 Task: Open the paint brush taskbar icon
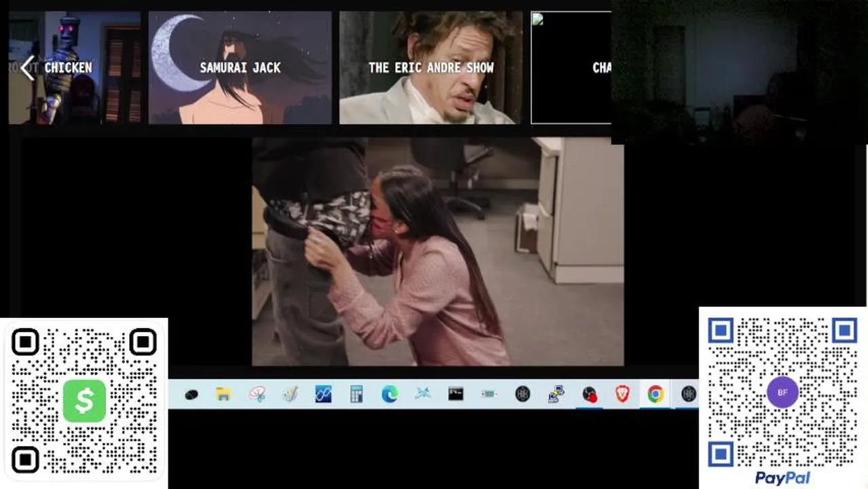[x=290, y=394]
